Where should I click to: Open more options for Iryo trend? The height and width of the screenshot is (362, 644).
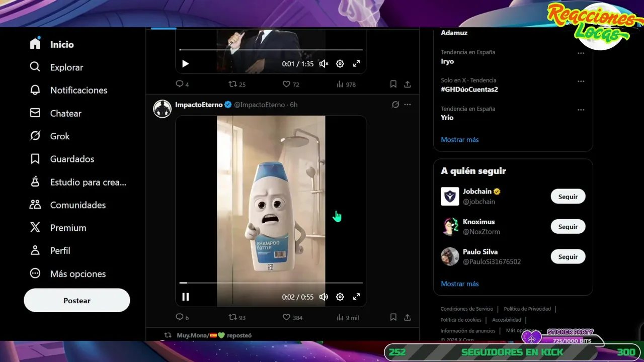point(581,53)
